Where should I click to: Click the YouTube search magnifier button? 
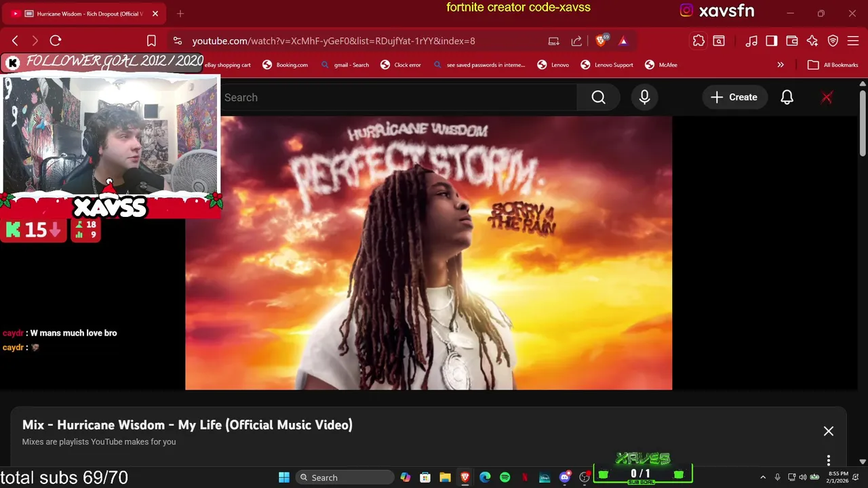(598, 98)
